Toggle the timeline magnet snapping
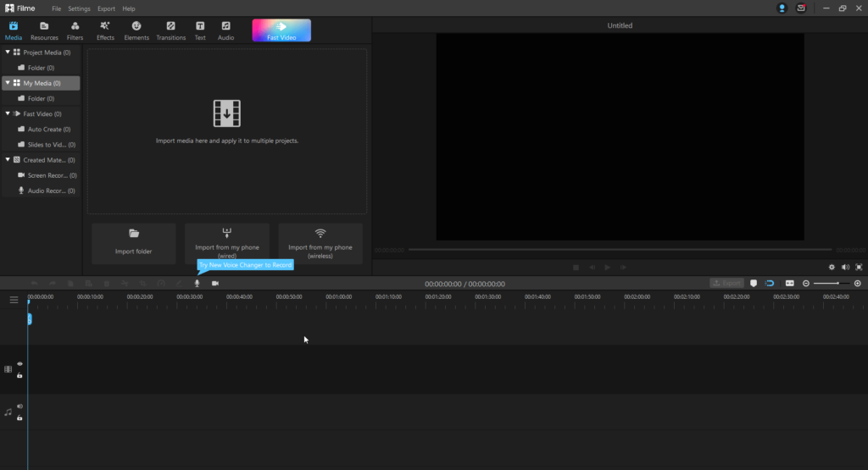 coord(770,283)
